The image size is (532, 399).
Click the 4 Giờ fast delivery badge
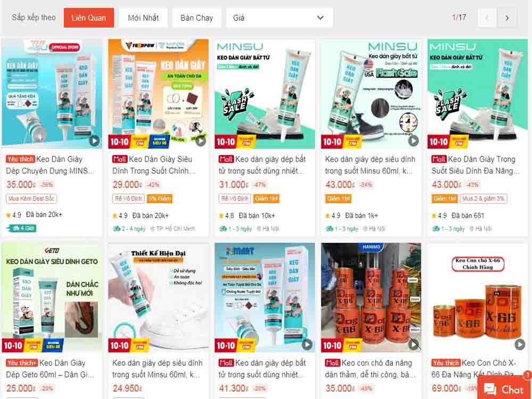(x=21, y=228)
